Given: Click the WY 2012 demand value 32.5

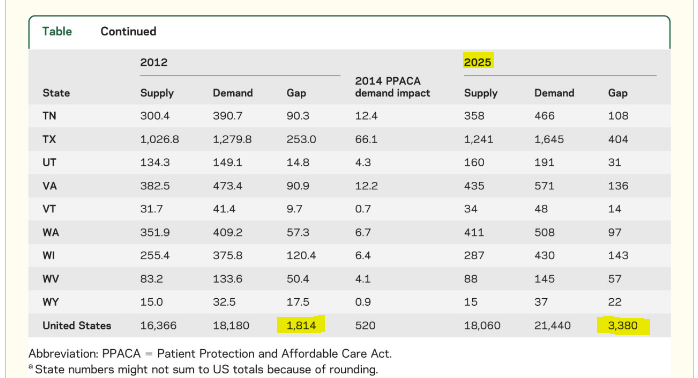Looking at the screenshot, I should tap(224, 302).
